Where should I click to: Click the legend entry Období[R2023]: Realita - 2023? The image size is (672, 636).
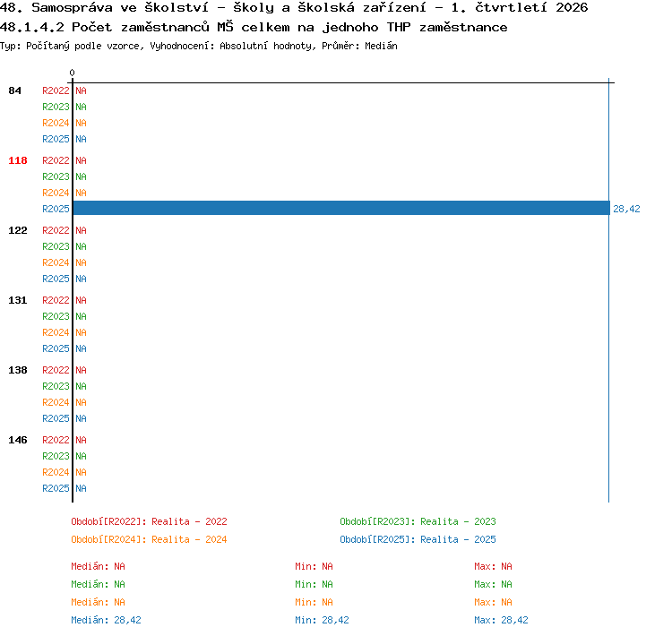418,521
